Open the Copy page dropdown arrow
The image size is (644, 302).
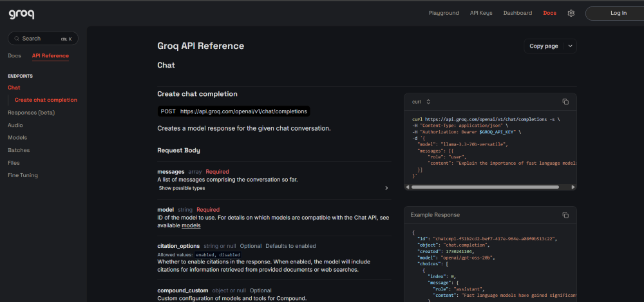tap(570, 46)
